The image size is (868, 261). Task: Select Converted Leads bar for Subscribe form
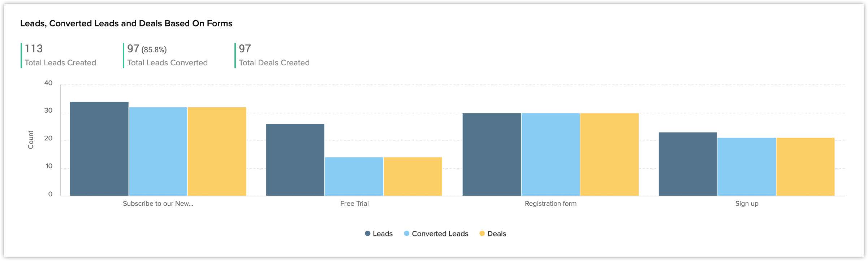[158, 152]
